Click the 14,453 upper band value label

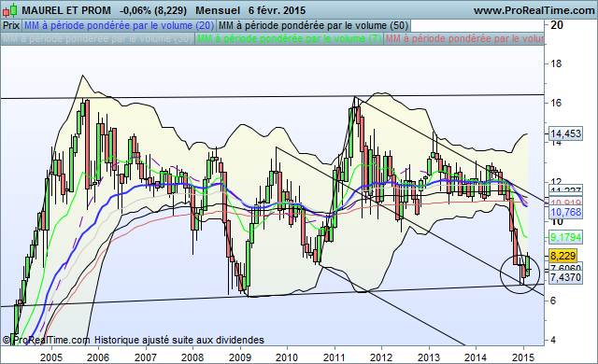pyautogui.click(x=565, y=133)
